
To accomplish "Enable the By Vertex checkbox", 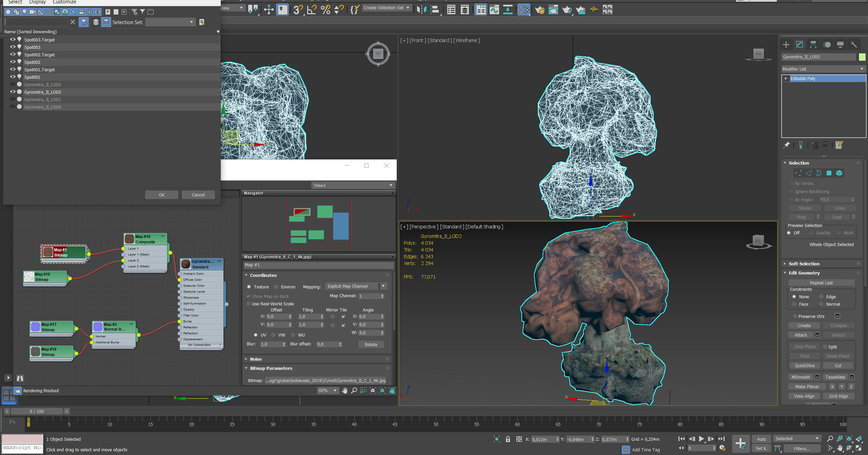I will tap(792, 184).
